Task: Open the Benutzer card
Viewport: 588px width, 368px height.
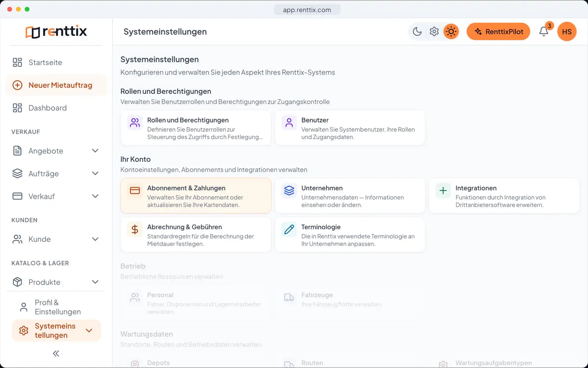Action: (x=350, y=128)
